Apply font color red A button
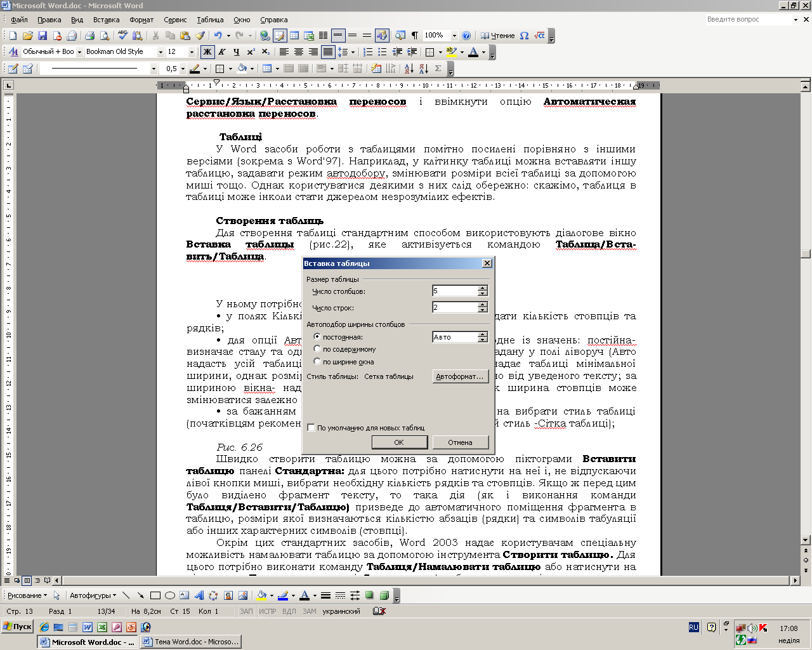 pos(473,52)
